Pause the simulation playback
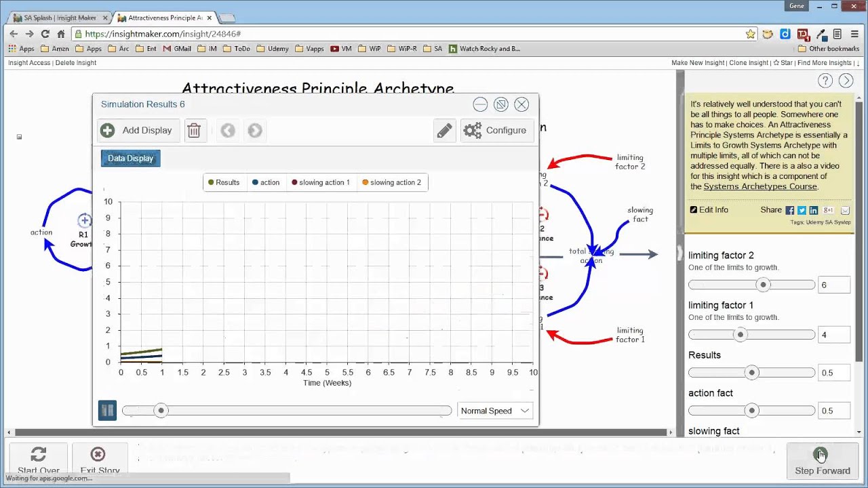Viewport: 868px width, 488px height. tap(107, 410)
